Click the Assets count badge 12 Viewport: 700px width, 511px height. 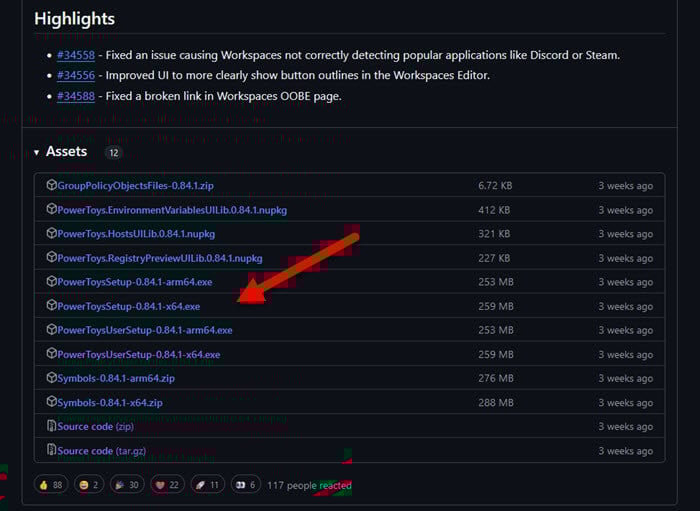[114, 153]
